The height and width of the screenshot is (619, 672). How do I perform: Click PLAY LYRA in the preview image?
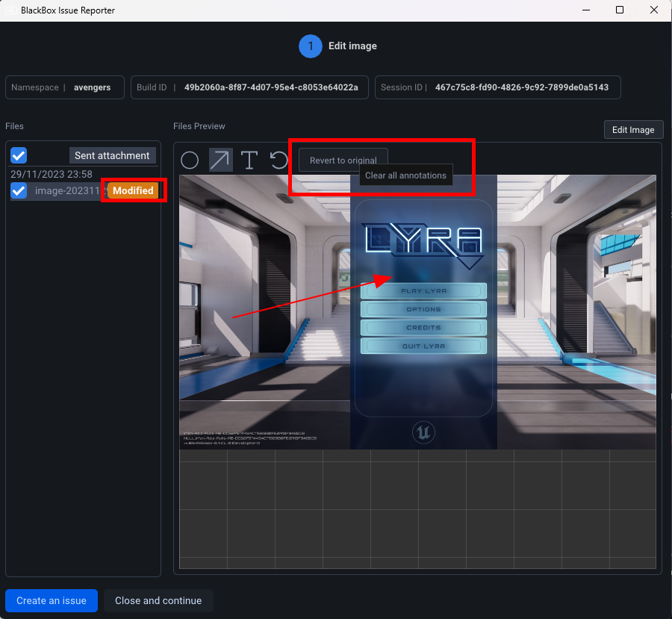click(x=423, y=290)
